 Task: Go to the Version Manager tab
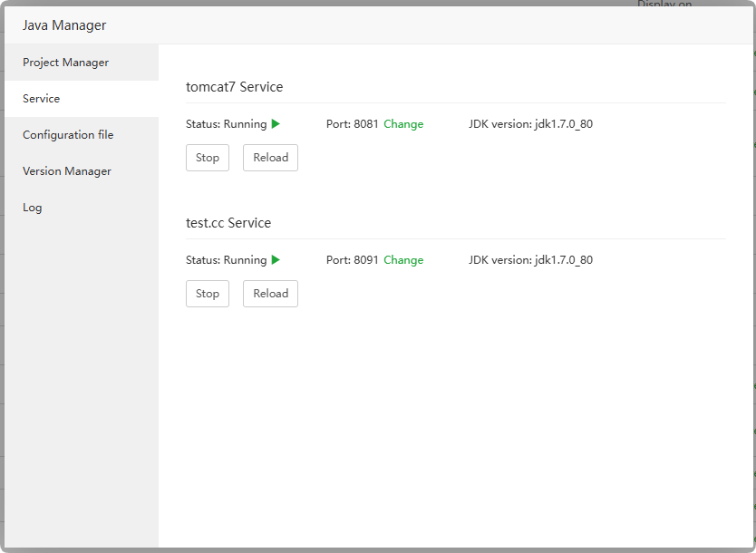click(67, 171)
